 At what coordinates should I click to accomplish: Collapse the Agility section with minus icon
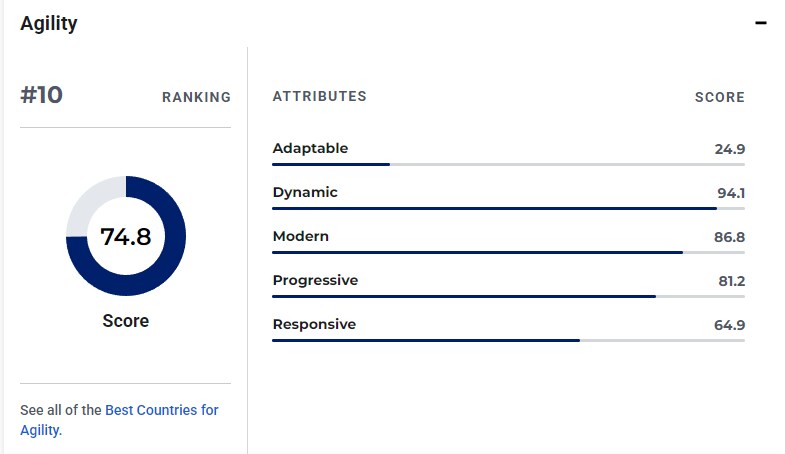[760, 23]
